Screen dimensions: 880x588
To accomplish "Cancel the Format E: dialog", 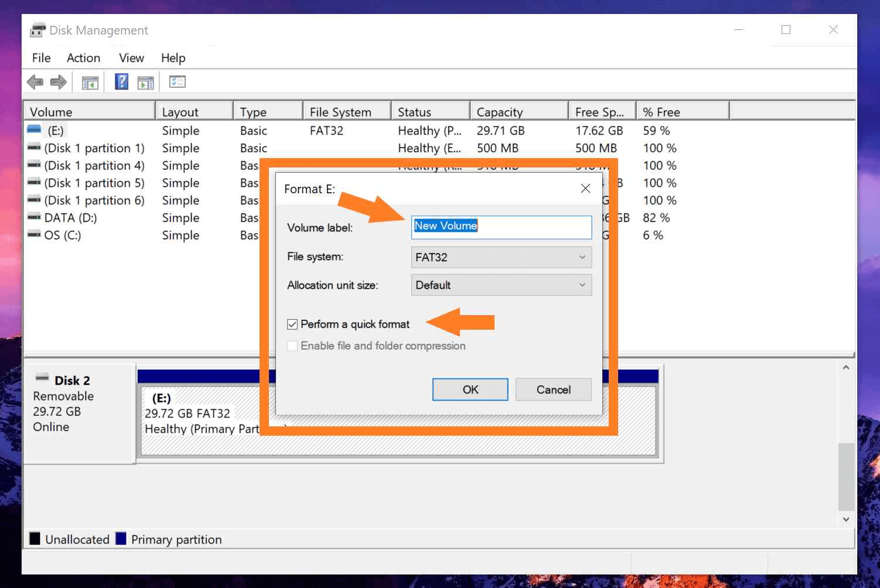I will (x=552, y=389).
